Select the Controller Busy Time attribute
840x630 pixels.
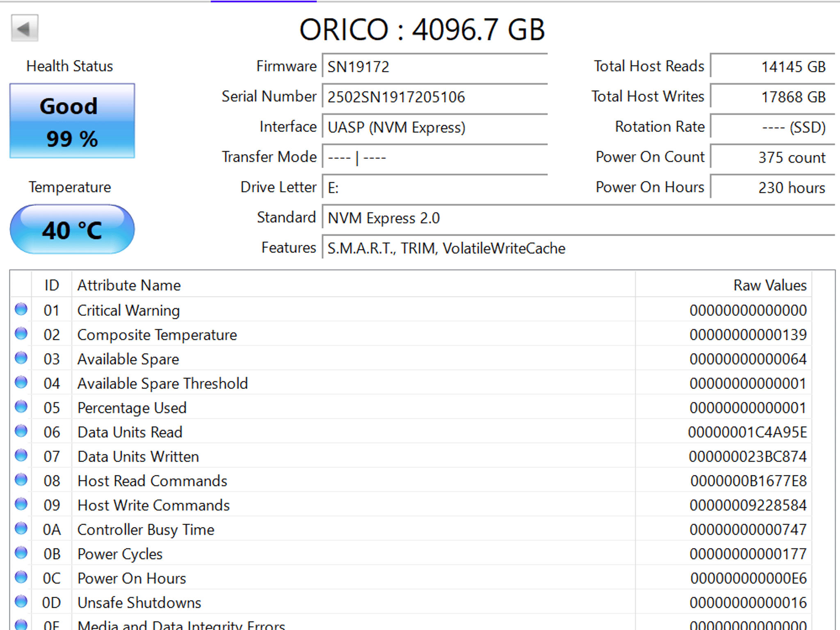point(146,530)
